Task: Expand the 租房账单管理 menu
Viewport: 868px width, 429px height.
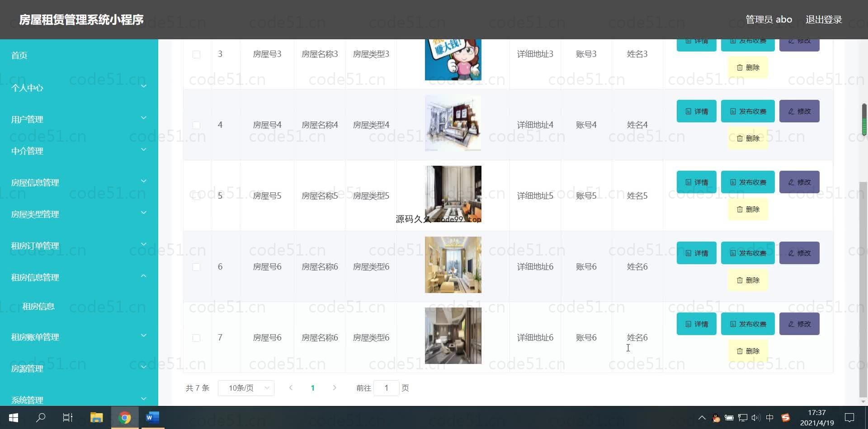Action: (x=79, y=337)
